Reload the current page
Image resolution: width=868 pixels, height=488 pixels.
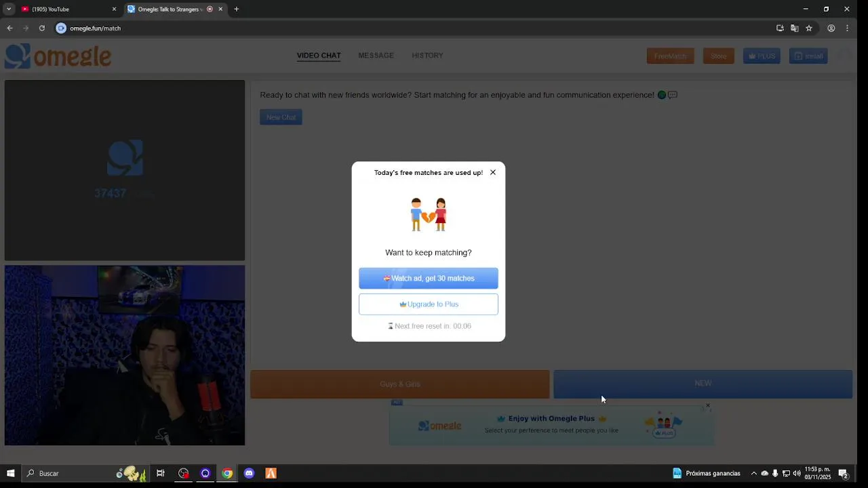pos(42,28)
